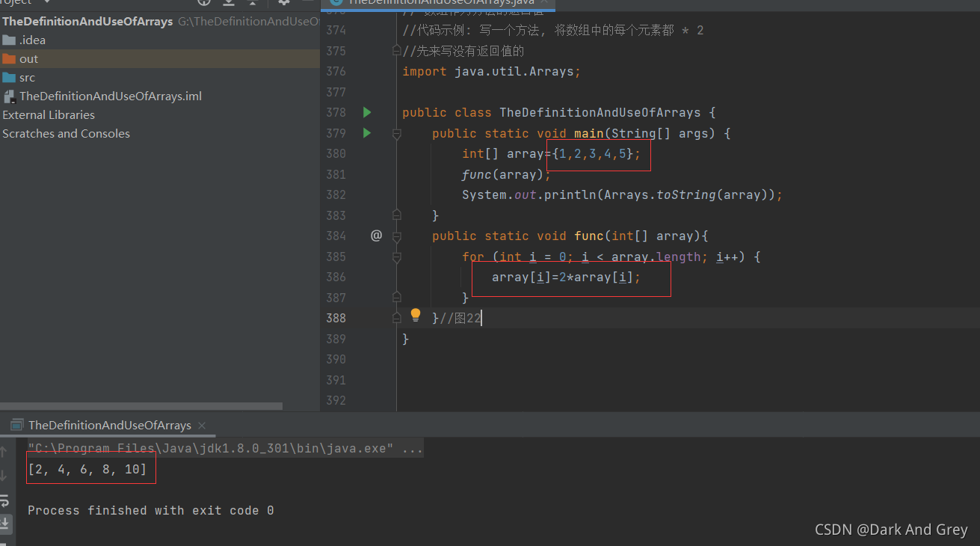This screenshot has height=546, width=980.
Task: Open Scratches and Consoles node
Action: click(66, 133)
